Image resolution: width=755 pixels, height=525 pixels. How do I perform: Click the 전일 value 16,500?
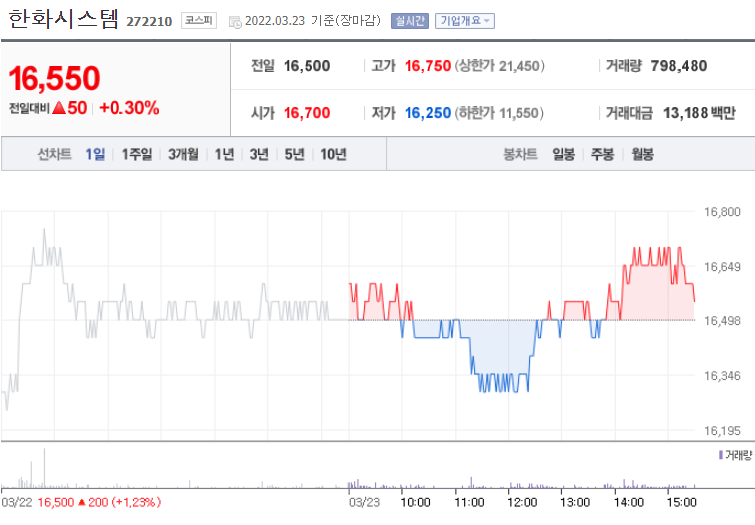(x=307, y=66)
